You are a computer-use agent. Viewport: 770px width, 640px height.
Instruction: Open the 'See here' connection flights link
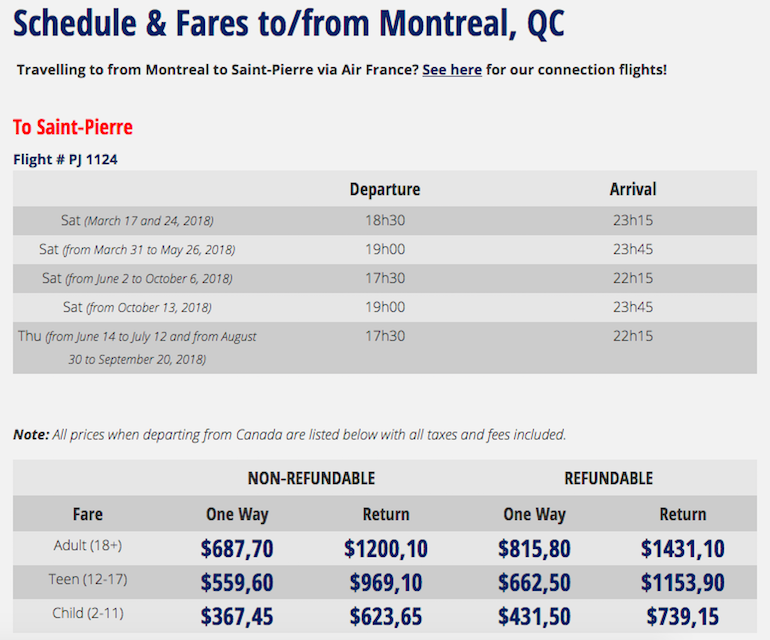(x=452, y=70)
